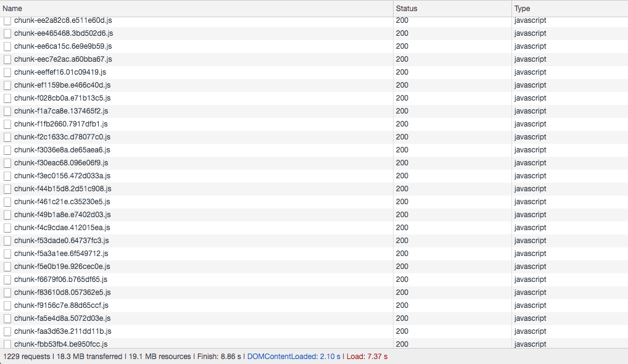Click file icon for chunk-f028cb0a.e71b13c5.js
The height and width of the screenshot is (364, 628).
[x=7, y=98]
